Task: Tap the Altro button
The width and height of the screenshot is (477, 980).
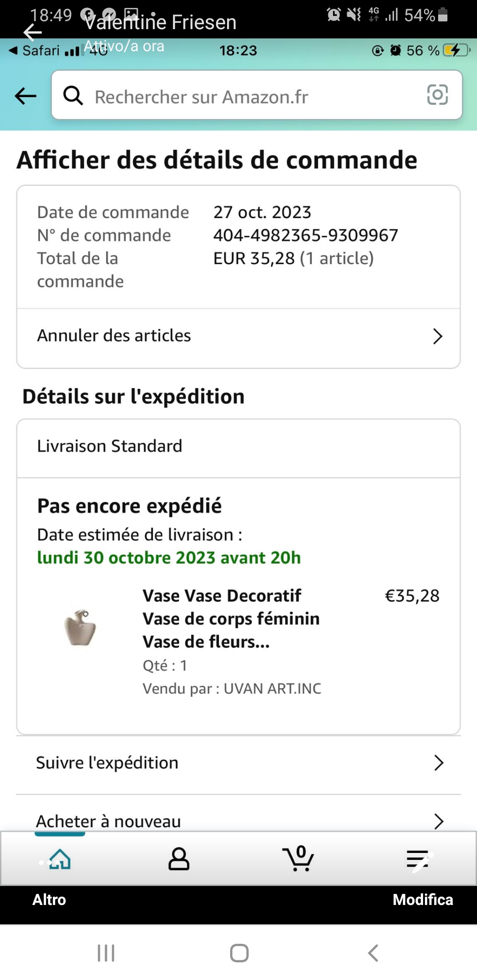Action: (49, 900)
